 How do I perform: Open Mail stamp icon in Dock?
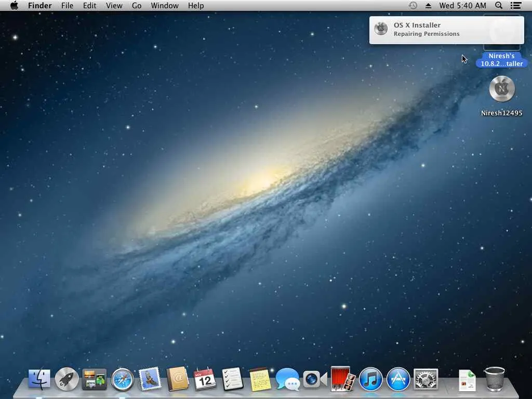(150, 379)
